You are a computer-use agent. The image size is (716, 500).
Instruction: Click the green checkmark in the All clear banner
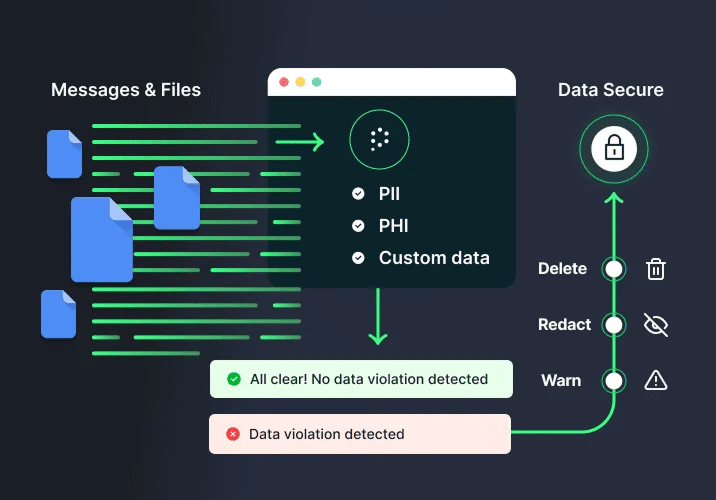click(234, 379)
